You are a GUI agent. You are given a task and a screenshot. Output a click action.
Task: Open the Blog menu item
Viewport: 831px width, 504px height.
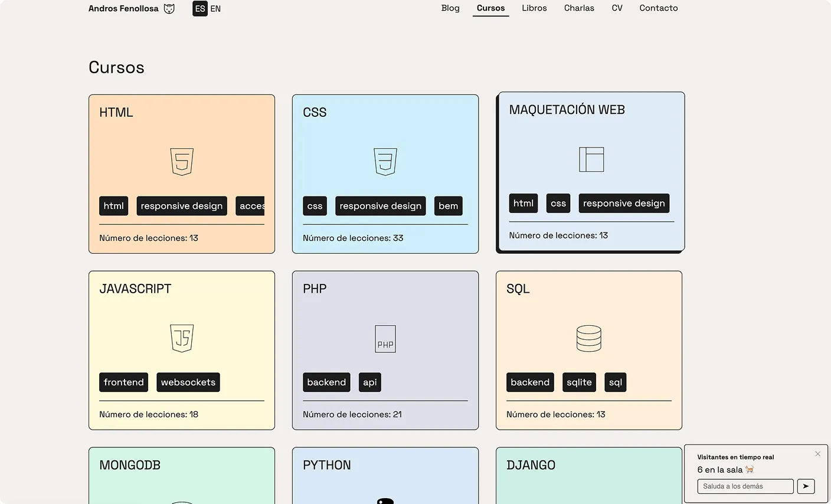tap(450, 8)
